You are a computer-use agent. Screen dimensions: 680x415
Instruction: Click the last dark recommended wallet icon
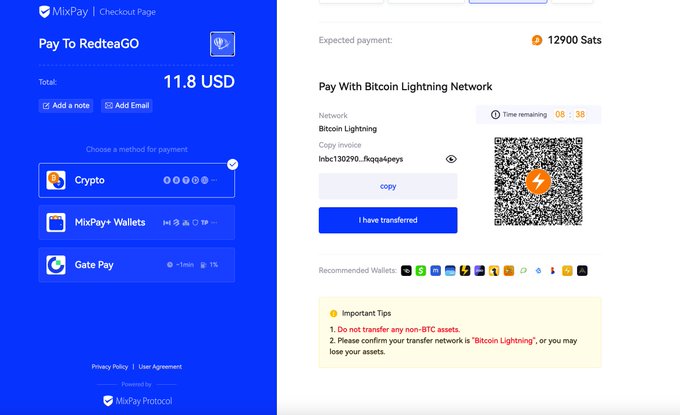pyautogui.click(x=582, y=271)
